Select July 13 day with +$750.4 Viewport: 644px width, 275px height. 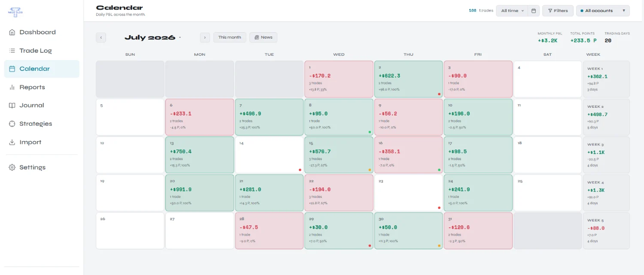click(200, 155)
